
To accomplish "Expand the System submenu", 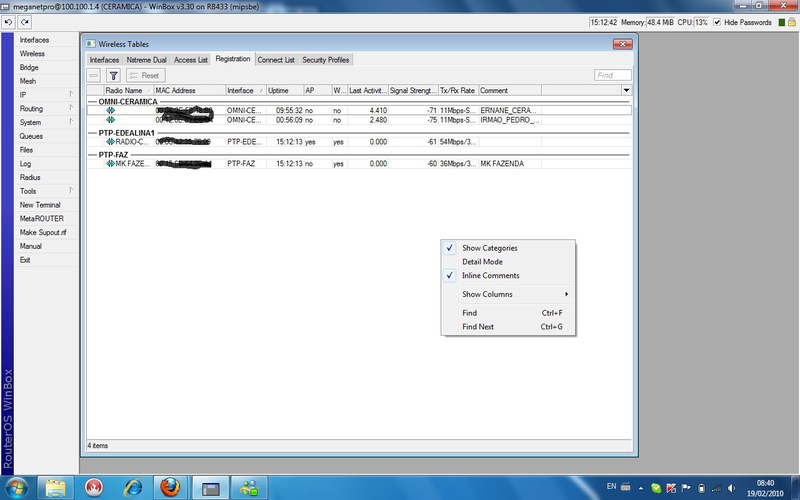I will 46,122.
